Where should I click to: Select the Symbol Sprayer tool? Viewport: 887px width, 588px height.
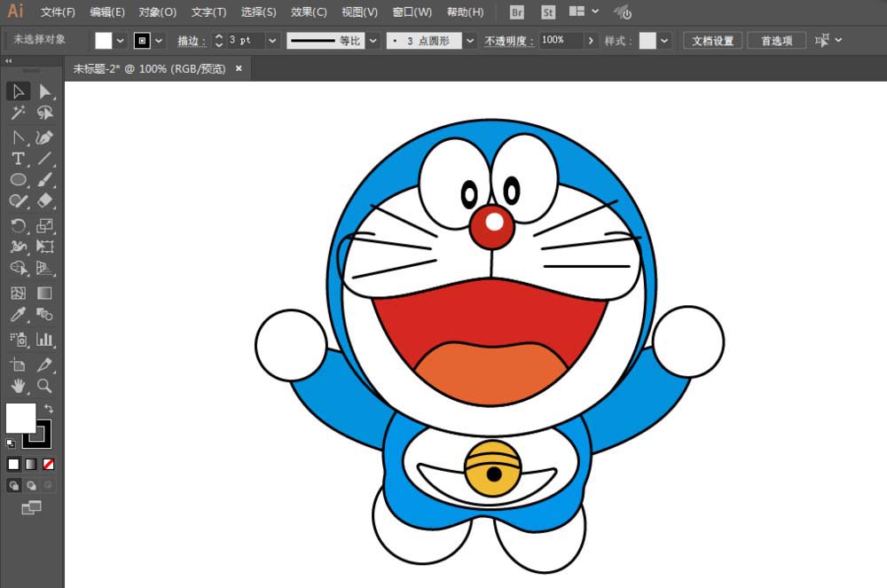pyautogui.click(x=18, y=339)
